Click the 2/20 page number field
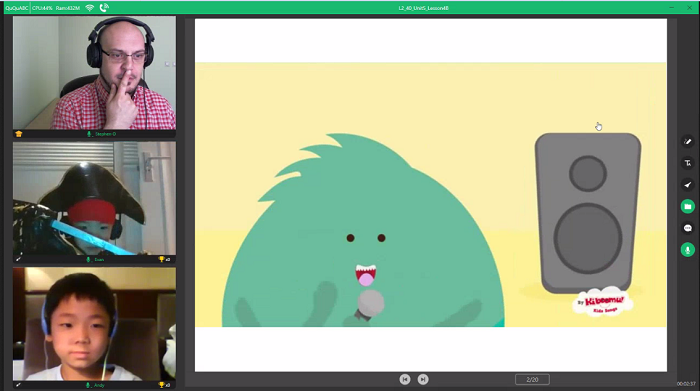The width and height of the screenshot is (700, 391). [532, 379]
